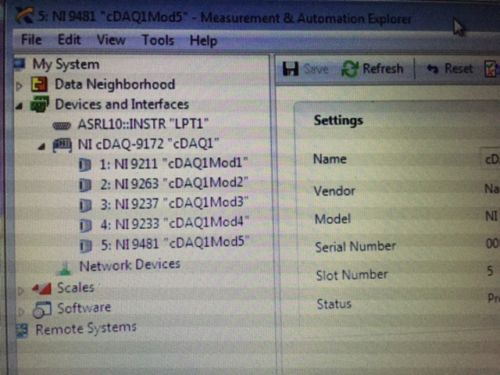The width and height of the screenshot is (500, 375).
Task: Open the File menu
Action: pyautogui.click(x=31, y=40)
